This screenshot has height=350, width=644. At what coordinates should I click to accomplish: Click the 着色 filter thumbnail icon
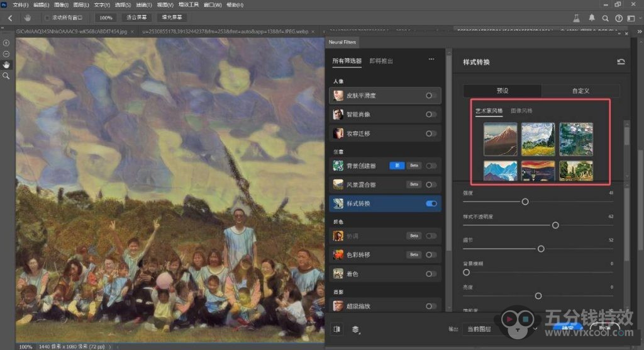tap(338, 273)
